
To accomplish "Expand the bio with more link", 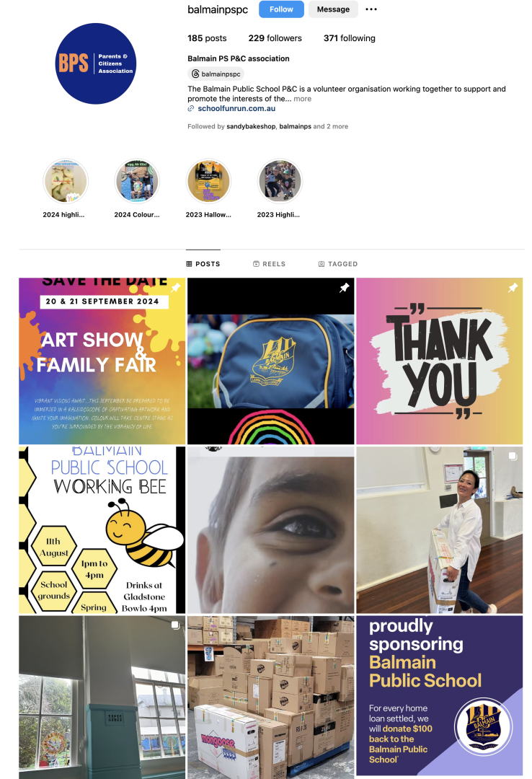I will tap(303, 99).
